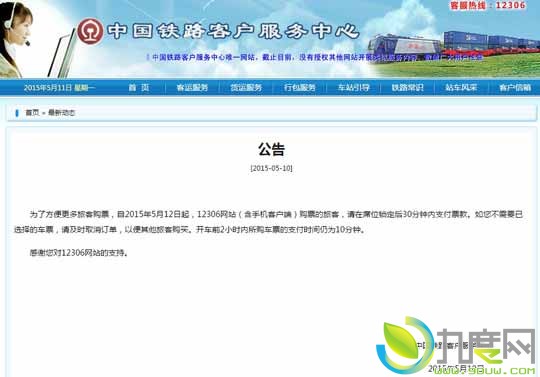Image resolution: width=540 pixels, height=377 pixels.
Task: Open the 站车风采 navigation item
Action: 461,87
